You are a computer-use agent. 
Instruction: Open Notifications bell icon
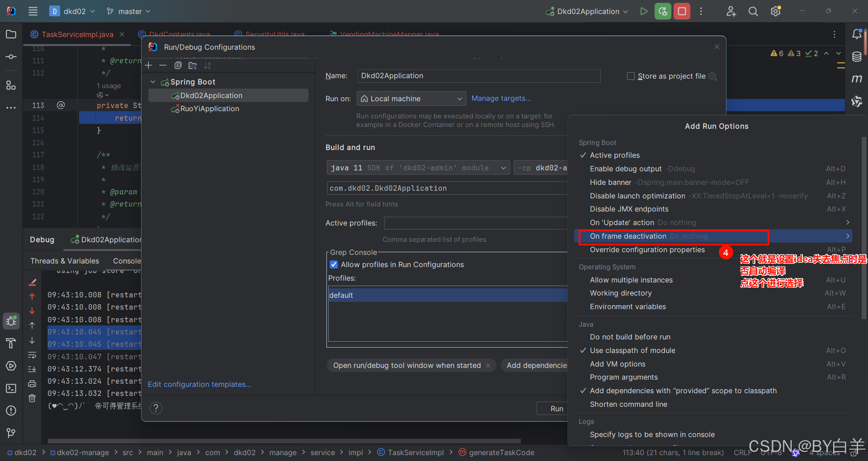[857, 34]
